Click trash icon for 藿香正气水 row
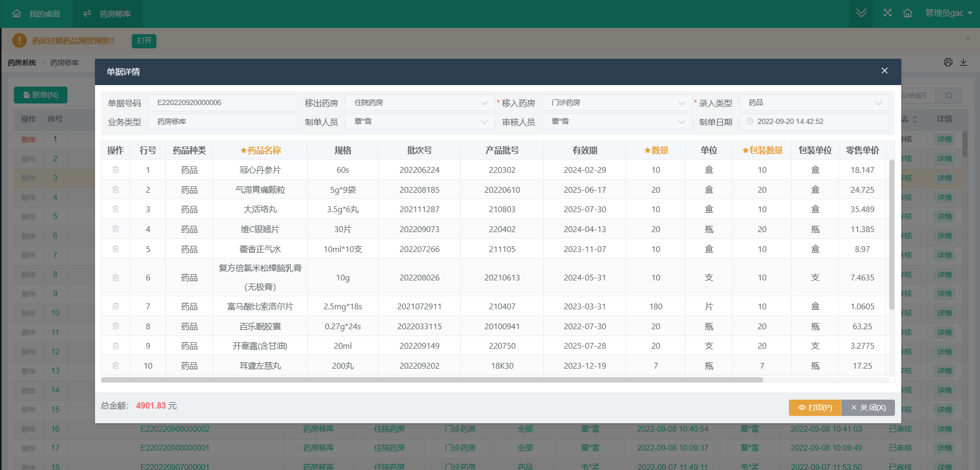Viewport: 980px width, 470px height. point(115,249)
